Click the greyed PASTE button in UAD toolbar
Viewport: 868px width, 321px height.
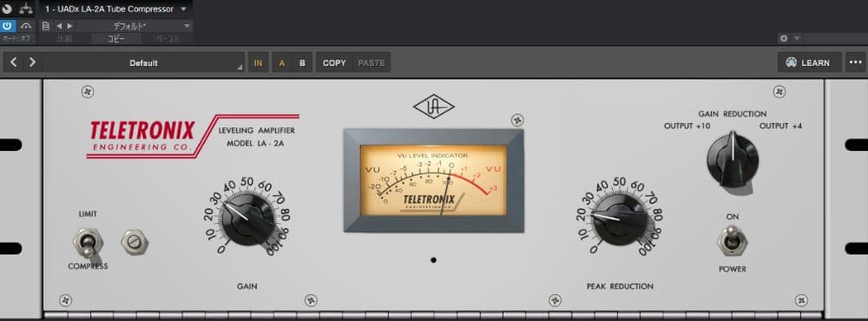[x=372, y=62]
